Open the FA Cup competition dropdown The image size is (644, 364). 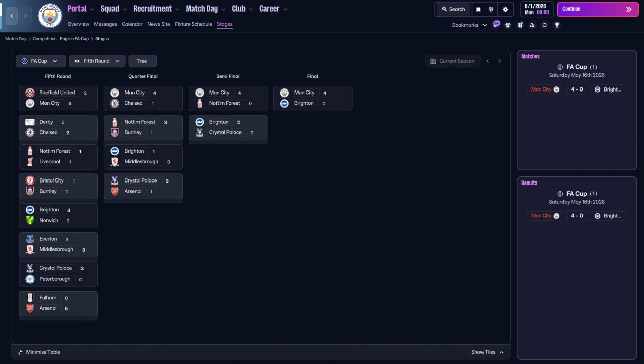(x=41, y=61)
